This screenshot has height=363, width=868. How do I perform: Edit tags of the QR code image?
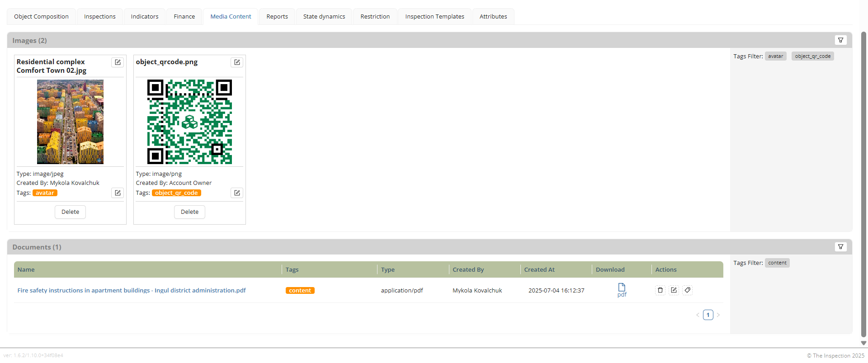click(x=237, y=193)
